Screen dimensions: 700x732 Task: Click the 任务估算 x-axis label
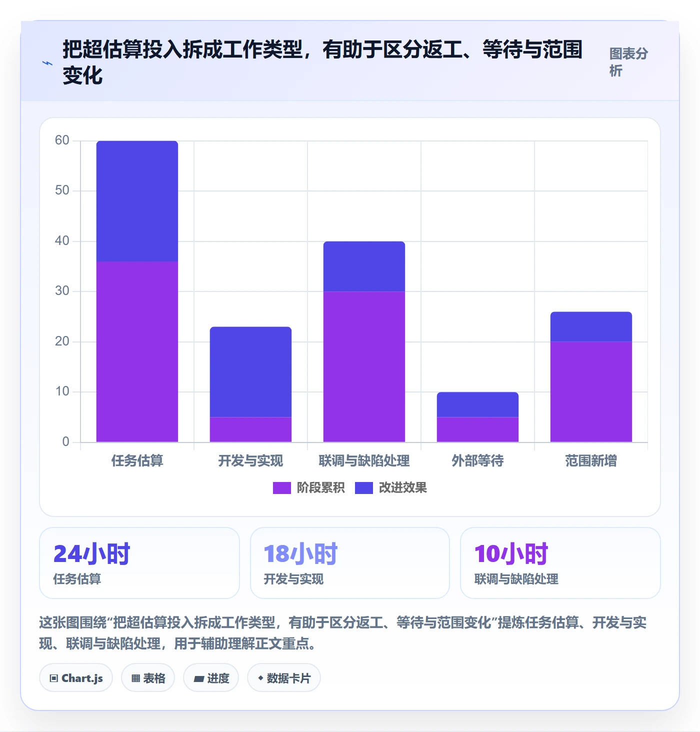pyautogui.click(x=137, y=460)
